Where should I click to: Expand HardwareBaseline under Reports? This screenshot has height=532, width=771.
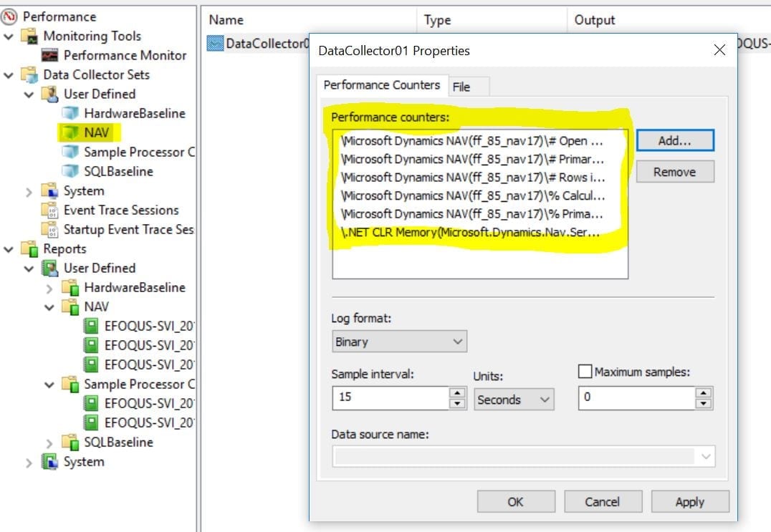point(49,289)
